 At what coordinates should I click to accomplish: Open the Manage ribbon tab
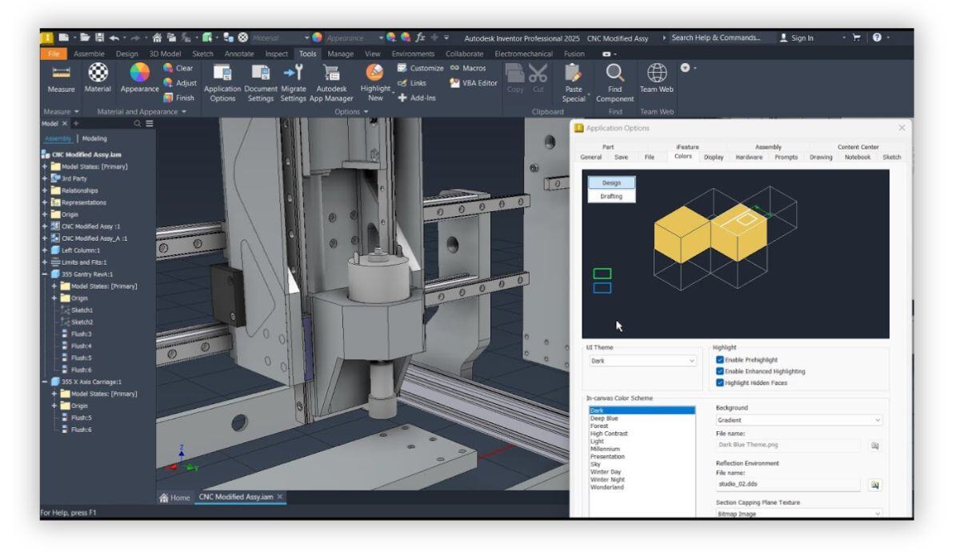pos(342,54)
